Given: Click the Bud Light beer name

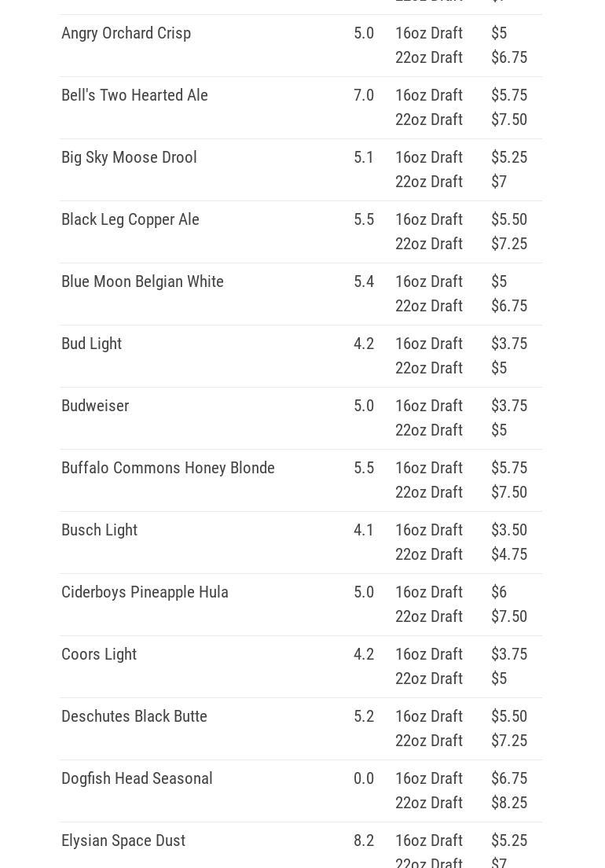Looking at the screenshot, I should click(x=91, y=344).
